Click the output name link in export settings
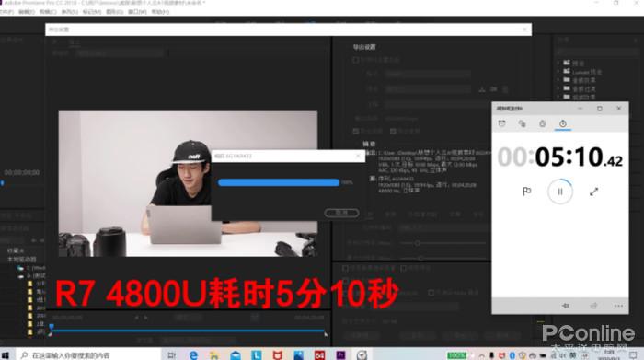Image resolution: width=644 pixels, height=360 pixels. 402,119
